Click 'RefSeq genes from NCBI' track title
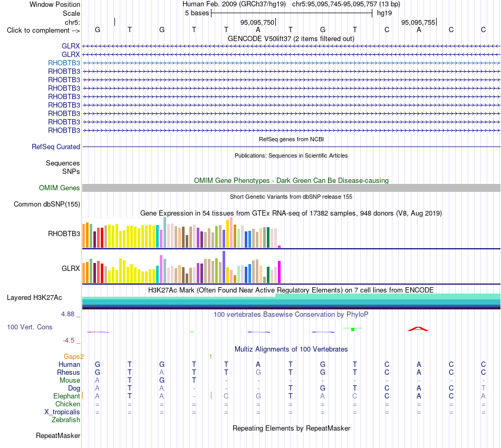The height and width of the screenshot is (448, 501). coord(291,139)
